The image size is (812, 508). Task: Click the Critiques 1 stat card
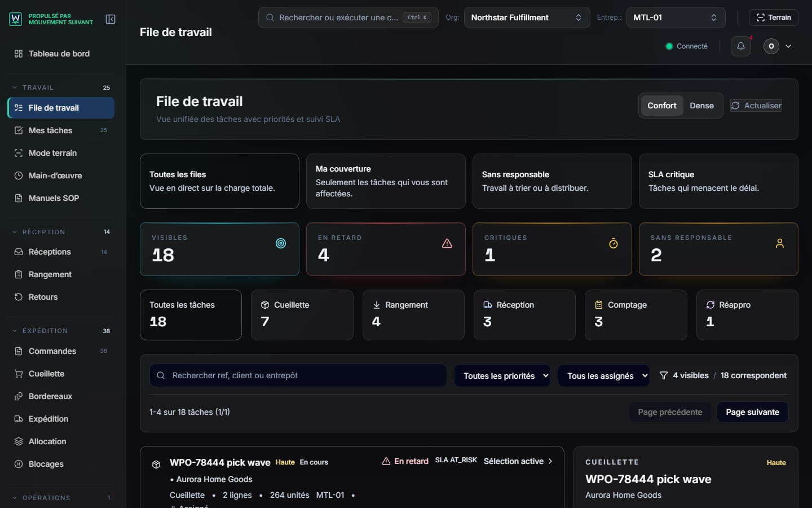coord(552,249)
